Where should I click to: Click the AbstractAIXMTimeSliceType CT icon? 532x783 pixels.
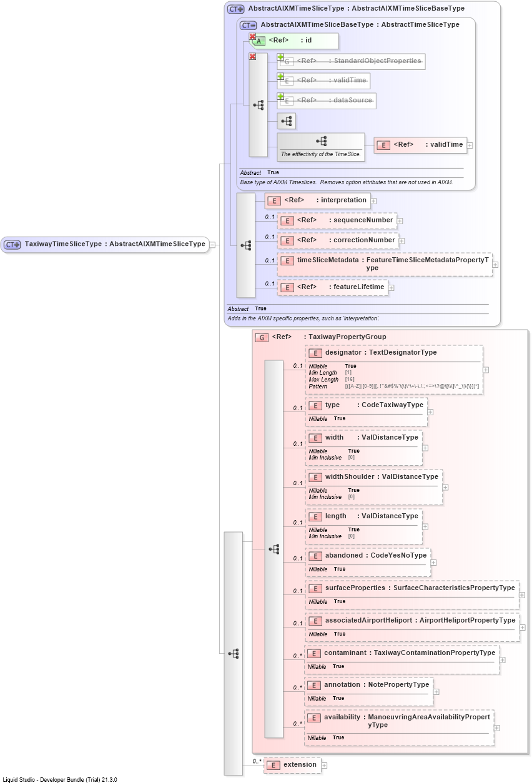point(236,9)
